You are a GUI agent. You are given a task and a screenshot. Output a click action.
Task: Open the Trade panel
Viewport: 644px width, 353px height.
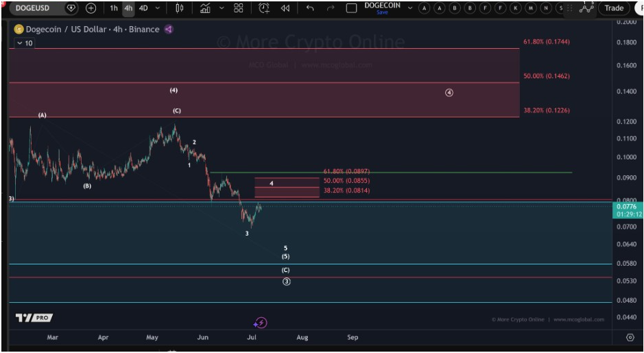tap(614, 8)
